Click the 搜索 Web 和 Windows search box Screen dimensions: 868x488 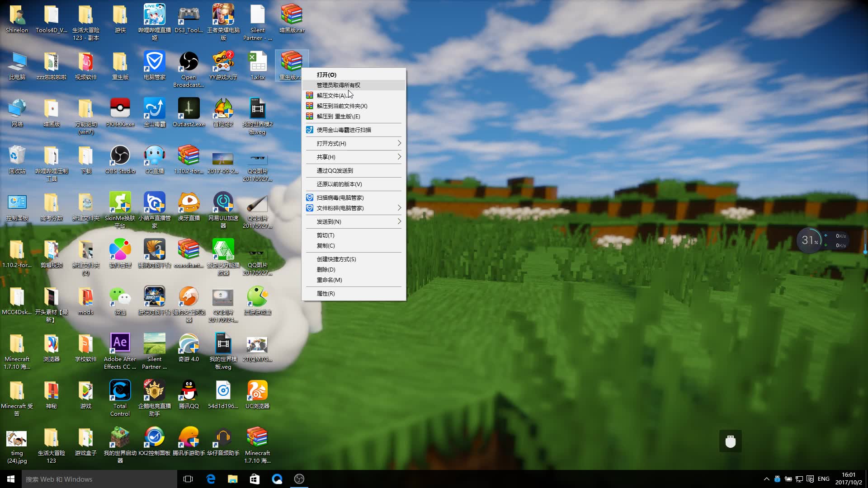point(99,479)
